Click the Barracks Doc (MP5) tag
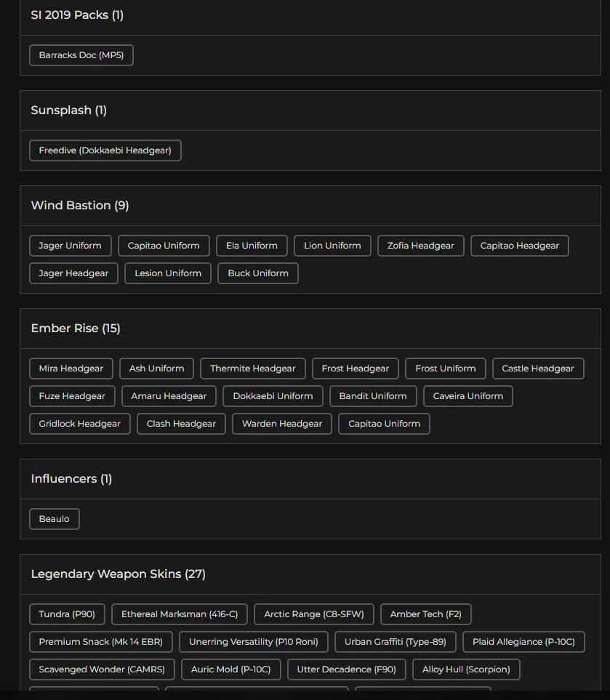 tap(81, 55)
